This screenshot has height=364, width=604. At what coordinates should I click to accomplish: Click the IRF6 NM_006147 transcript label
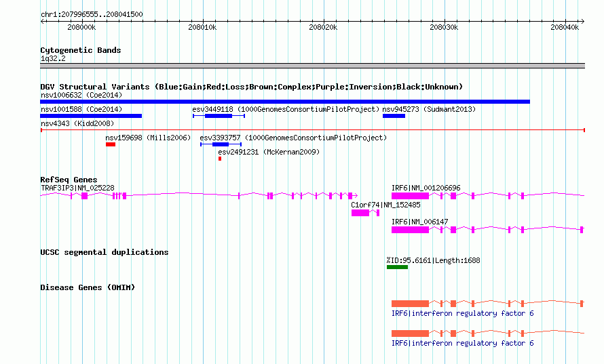pos(419,222)
